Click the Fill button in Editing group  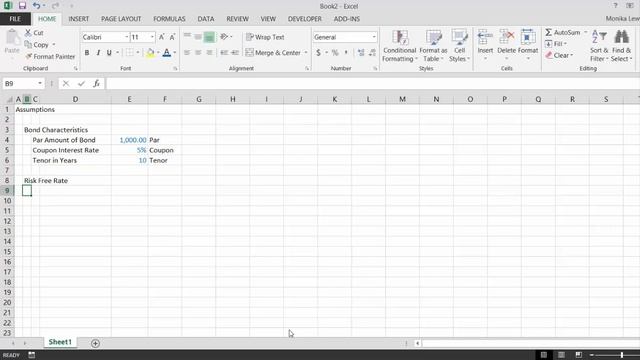point(556,44)
